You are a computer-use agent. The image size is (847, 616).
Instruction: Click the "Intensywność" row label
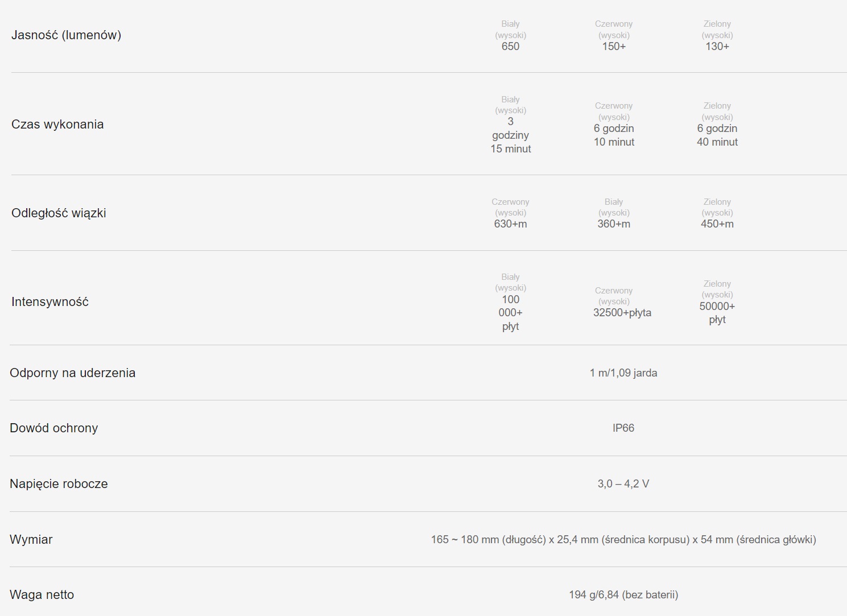click(50, 302)
